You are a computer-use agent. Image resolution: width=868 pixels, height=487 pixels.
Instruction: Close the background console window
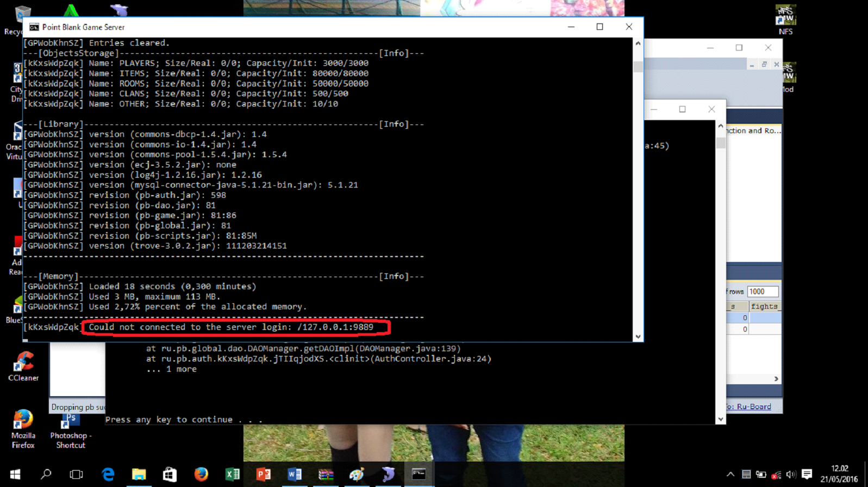pos(711,109)
